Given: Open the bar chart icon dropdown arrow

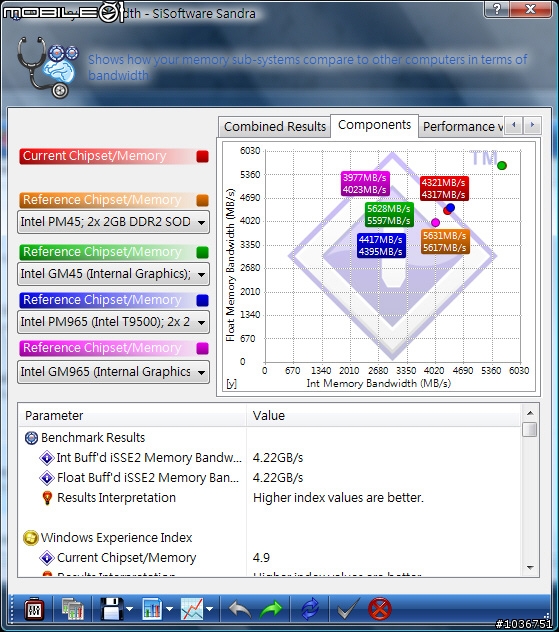Looking at the screenshot, I should click(169, 609).
